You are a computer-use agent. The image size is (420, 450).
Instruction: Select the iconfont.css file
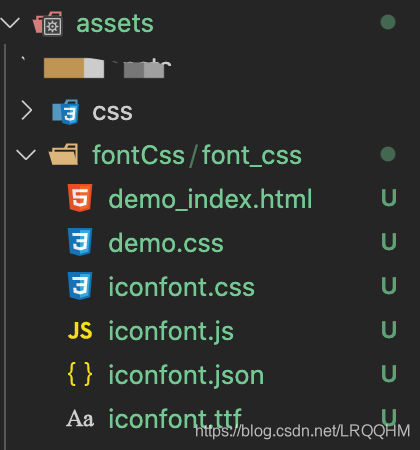(182, 287)
